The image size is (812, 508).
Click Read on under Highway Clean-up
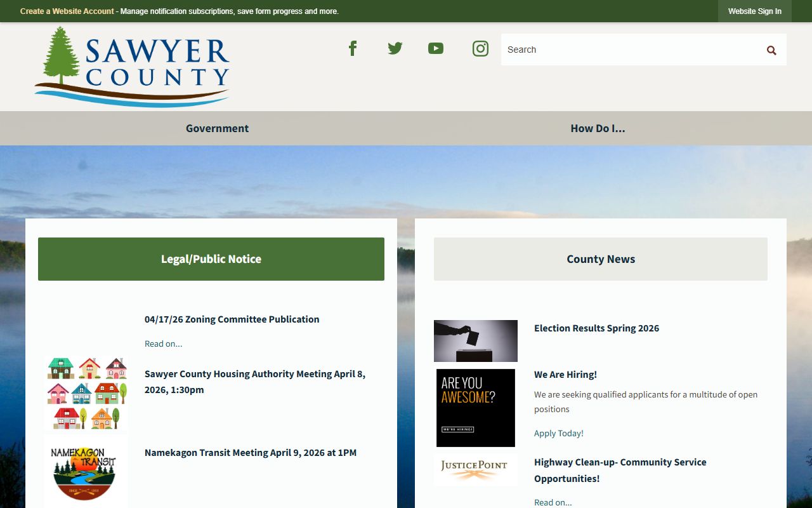pyautogui.click(x=553, y=502)
